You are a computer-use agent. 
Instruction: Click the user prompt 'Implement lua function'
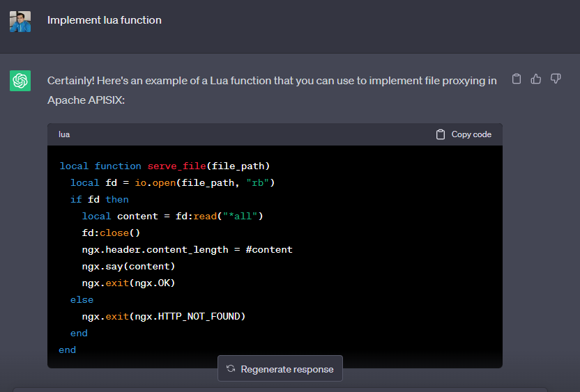(x=104, y=20)
